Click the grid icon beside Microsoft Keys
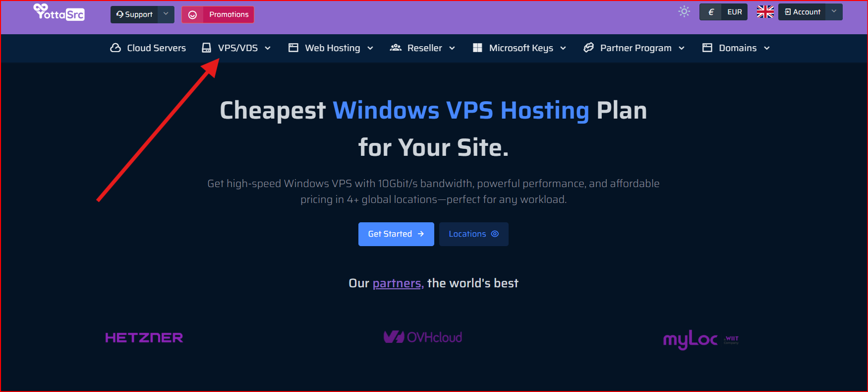 click(477, 48)
